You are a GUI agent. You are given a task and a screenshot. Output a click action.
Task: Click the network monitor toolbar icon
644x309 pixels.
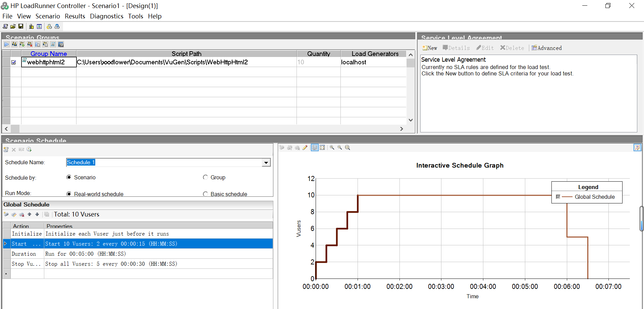(x=39, y=26)
